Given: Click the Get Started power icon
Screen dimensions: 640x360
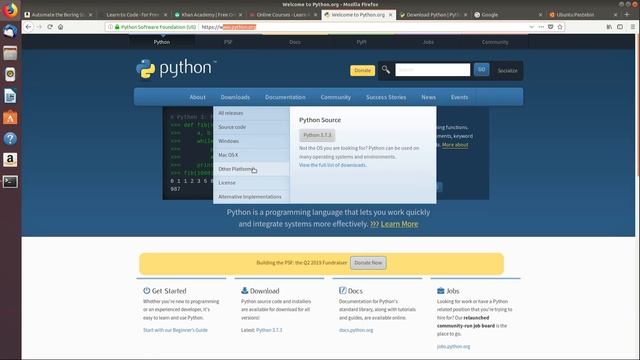Looking at the screenshot, I should click(147, 291).
